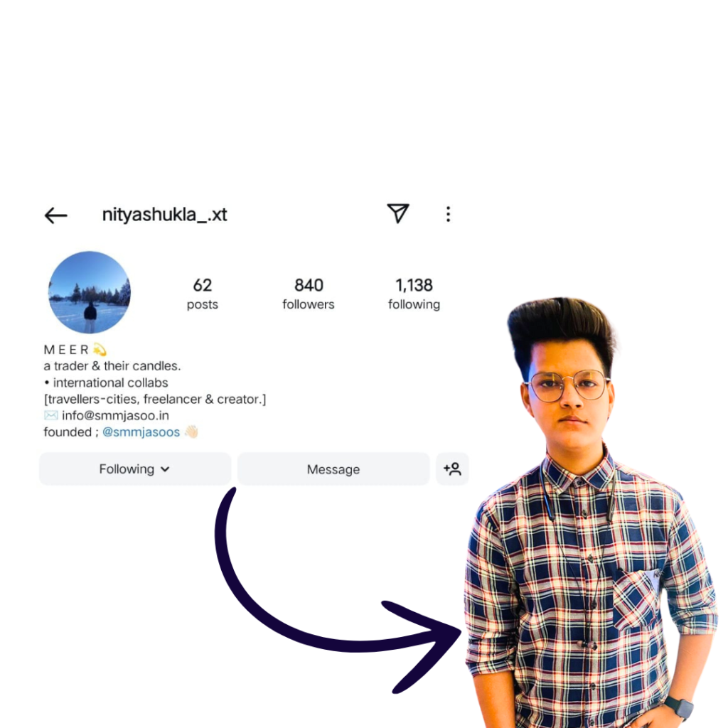Click the envelope icon beside the email
Image resolution: width=728 pixels, height=728 pixels.
pos(51,415)
